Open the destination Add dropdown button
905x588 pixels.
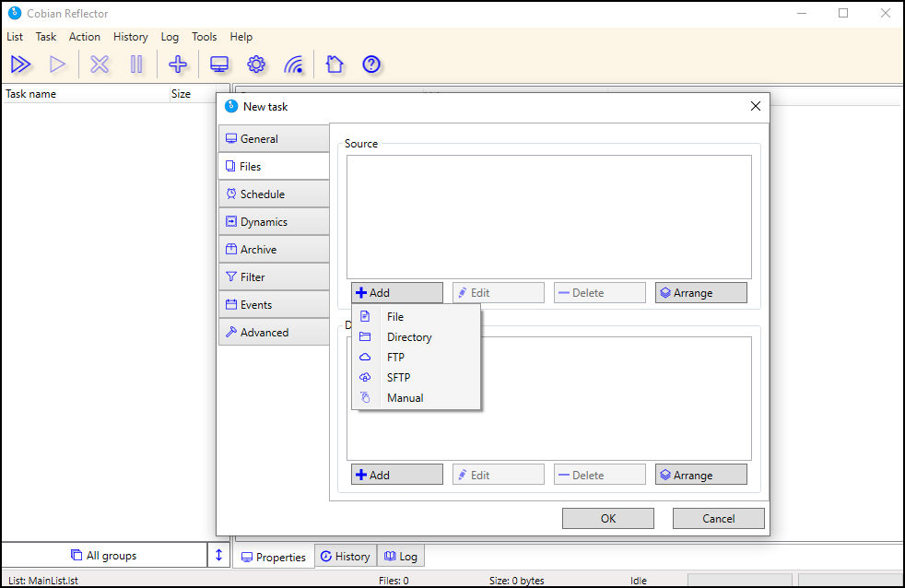[x=397, y=475]
